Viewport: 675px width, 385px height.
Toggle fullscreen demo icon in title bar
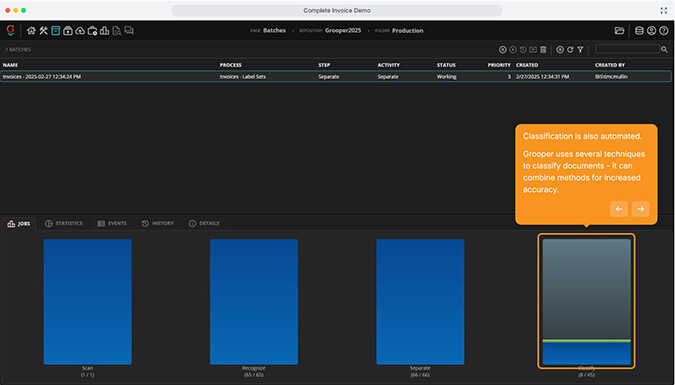(x=663, y=10)
